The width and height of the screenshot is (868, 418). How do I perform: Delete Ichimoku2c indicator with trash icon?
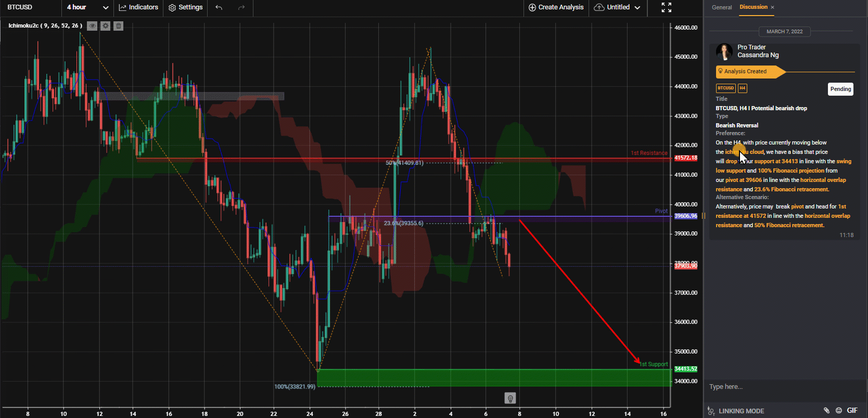pos(119,25)
